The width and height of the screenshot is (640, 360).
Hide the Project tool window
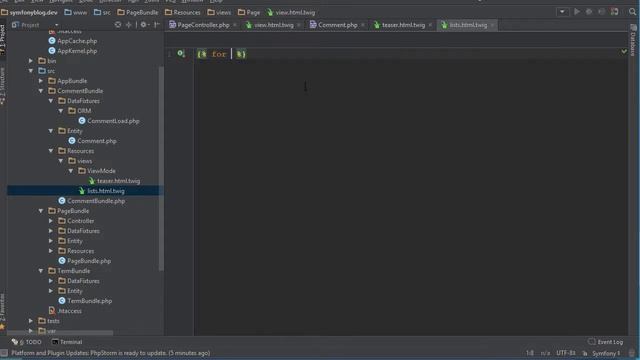157,25
